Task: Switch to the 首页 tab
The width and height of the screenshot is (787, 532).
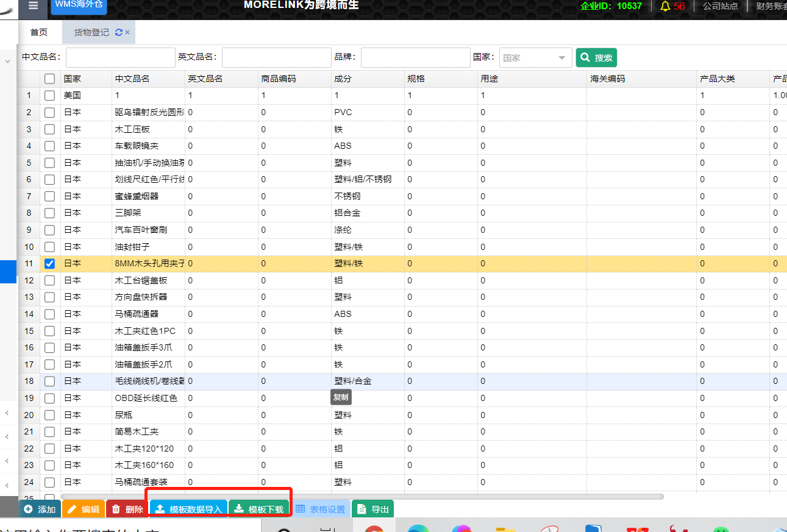Action: (39, 32)
